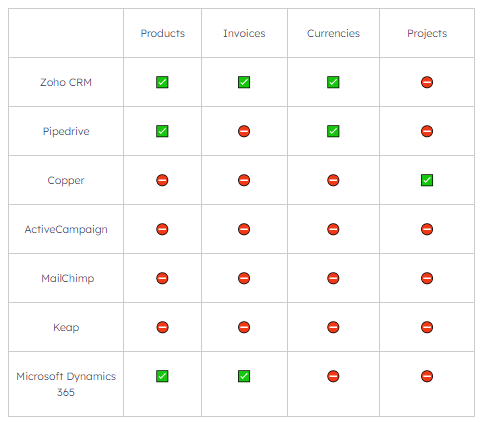Click Zoho CRM Invoices green checkmark

click(244, 82)
